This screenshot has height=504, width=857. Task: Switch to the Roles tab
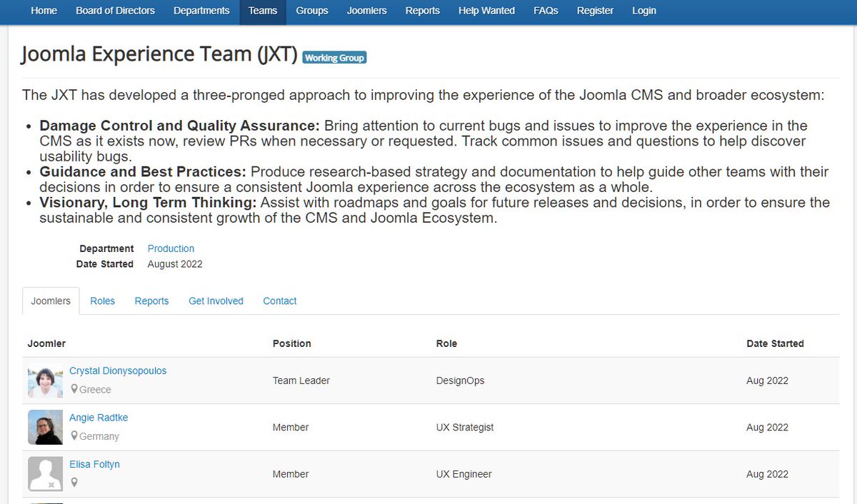tap(103, 301)
